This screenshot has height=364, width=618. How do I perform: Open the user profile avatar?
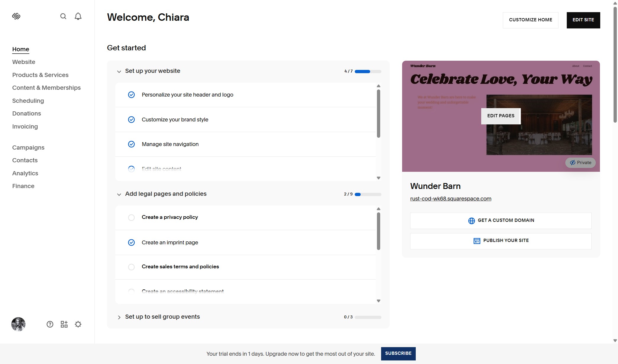(18, 324)
